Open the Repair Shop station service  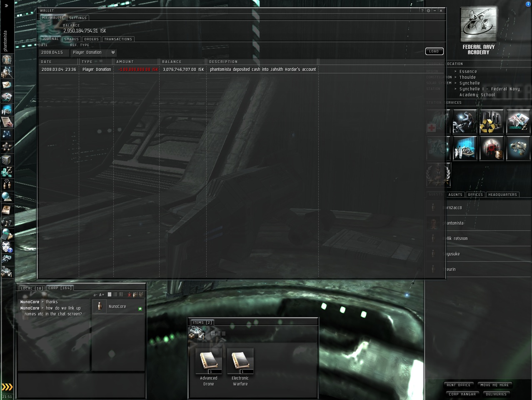pyautogui.click(x=465, y=121)
